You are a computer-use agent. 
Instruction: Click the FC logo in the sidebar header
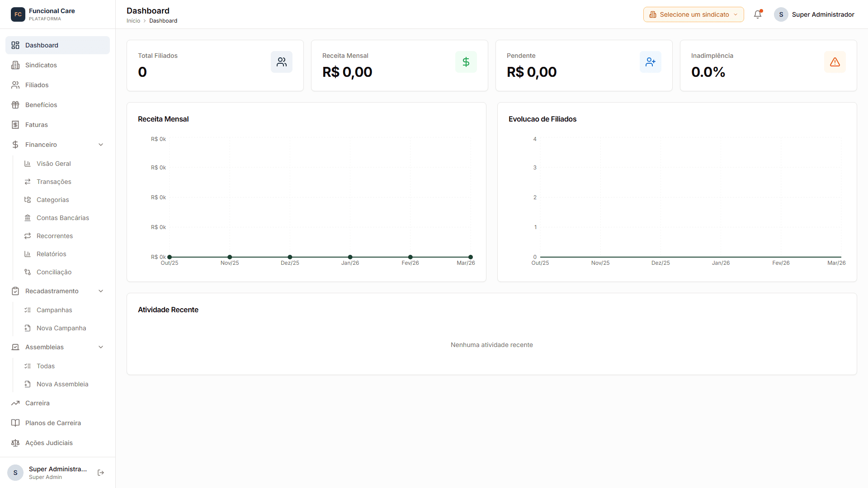pos(18,14)
